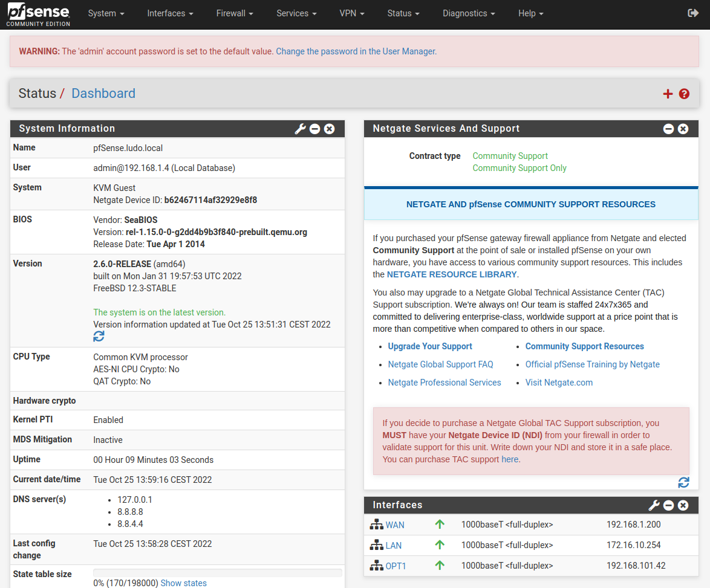Click the green up arrow for LAN
This screenshot has width=710, height=588.
pyautogui.click(x=440, y=544)
